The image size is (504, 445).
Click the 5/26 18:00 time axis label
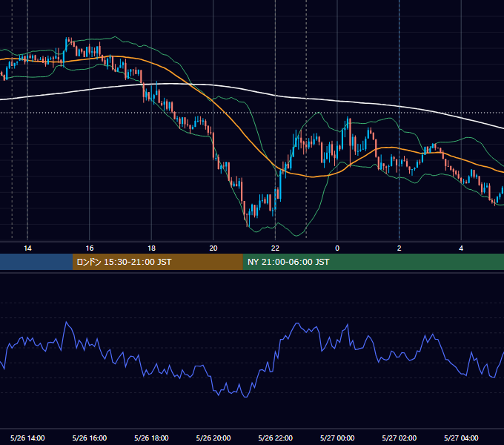point(151,438)
